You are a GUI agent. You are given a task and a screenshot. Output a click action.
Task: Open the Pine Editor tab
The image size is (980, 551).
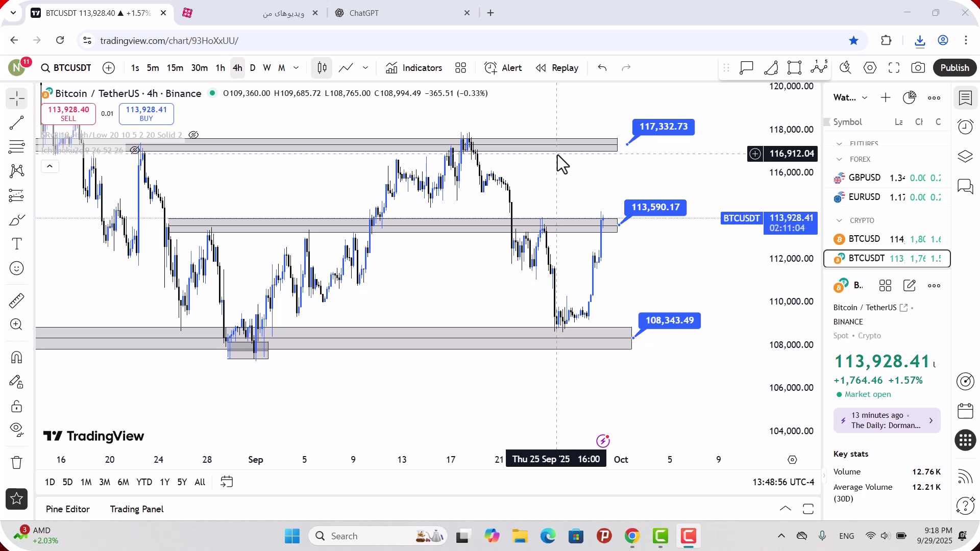pos(68,509)
